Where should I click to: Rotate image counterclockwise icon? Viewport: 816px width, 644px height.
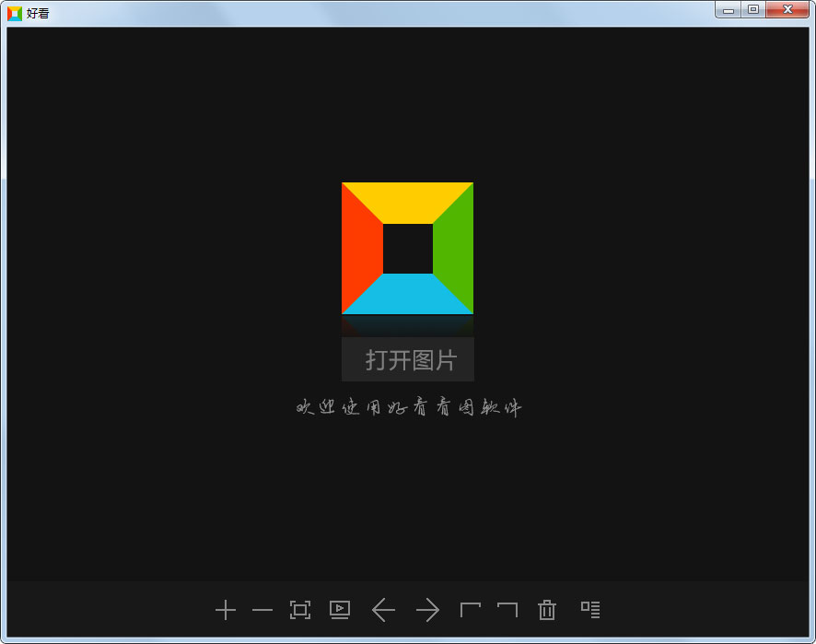coord(471,610)
